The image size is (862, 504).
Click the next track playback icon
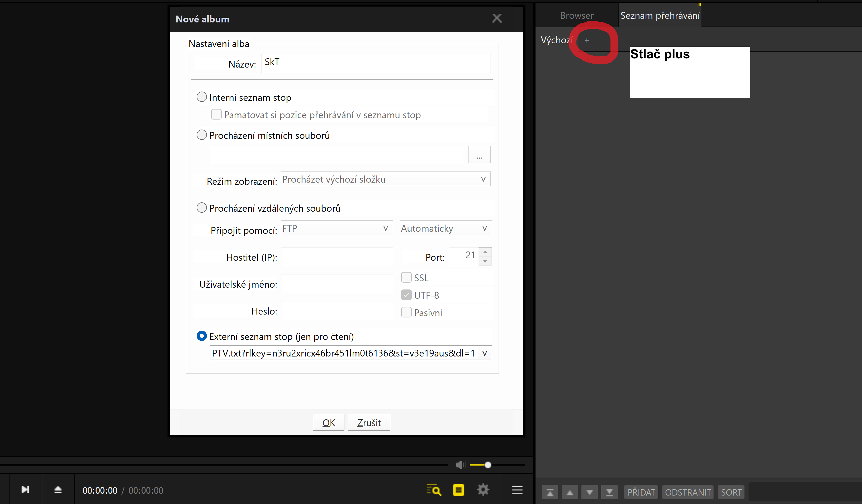(x=25, y=490)
